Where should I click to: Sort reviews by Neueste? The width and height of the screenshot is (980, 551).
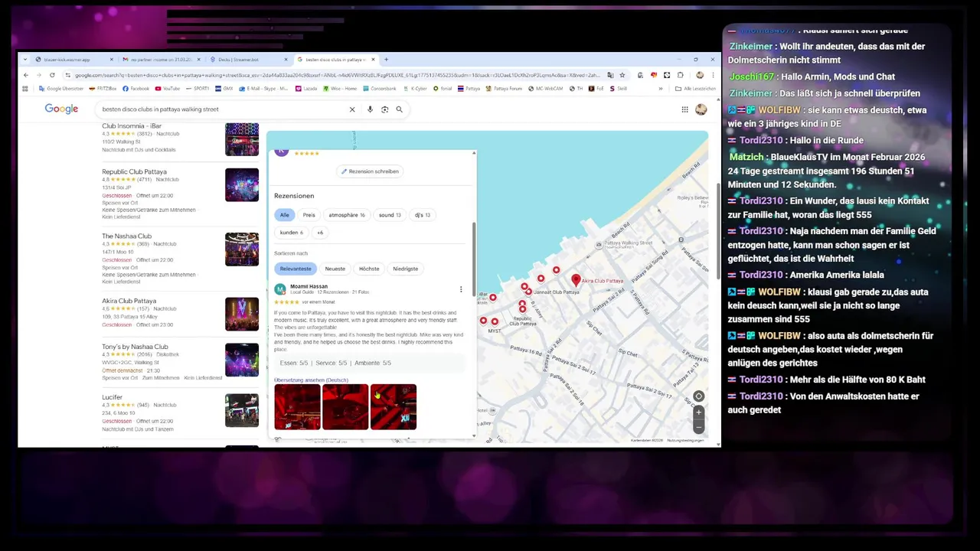(335, 269)
